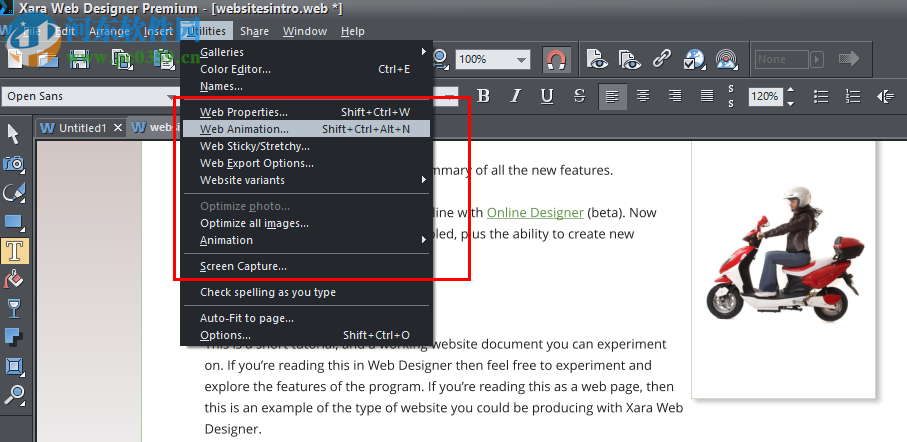
Task: Choose Web Sticky/Stretchy menu item
Action: [x=307, y=146]
